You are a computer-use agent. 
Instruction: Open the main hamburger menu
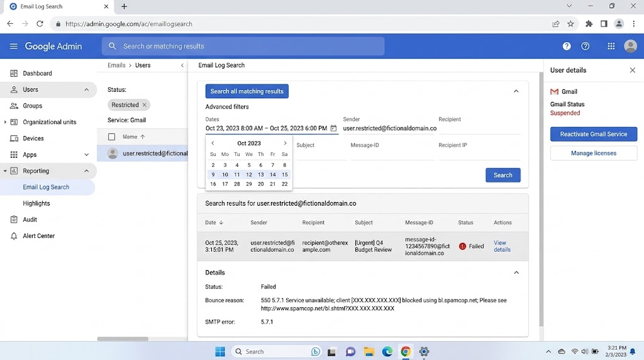14,46
